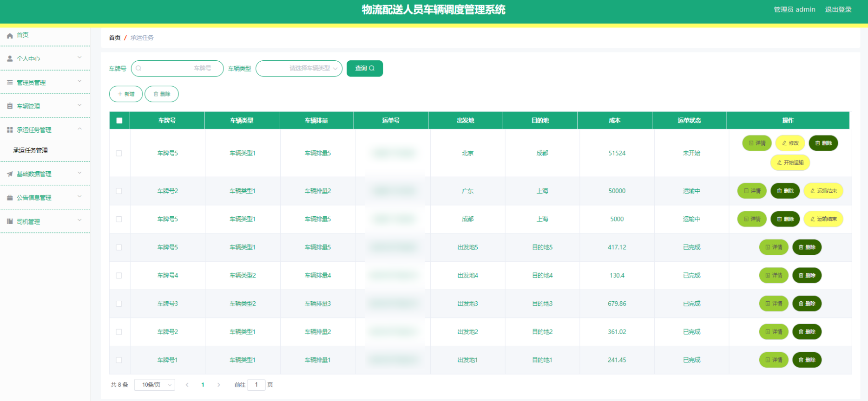Open the 承运任务管理 submenu item
868x401 pixels.
(x=31, y=150)
